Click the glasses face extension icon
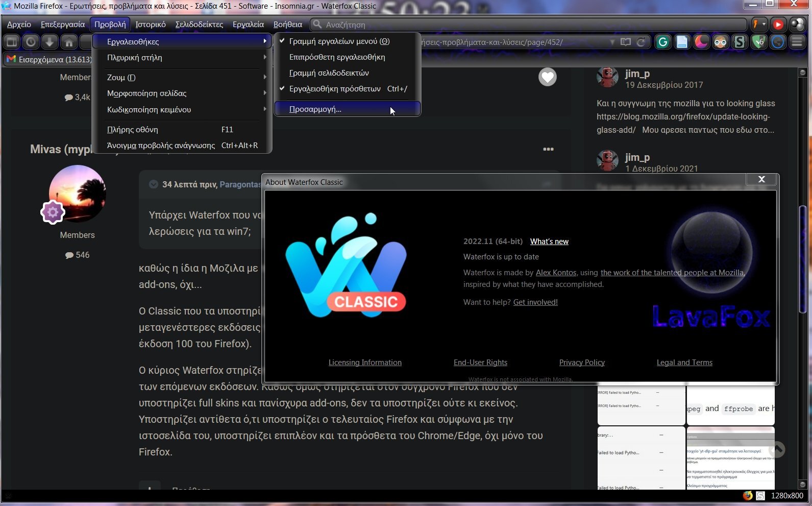This screenshot has width=812, height=506. 720,42
